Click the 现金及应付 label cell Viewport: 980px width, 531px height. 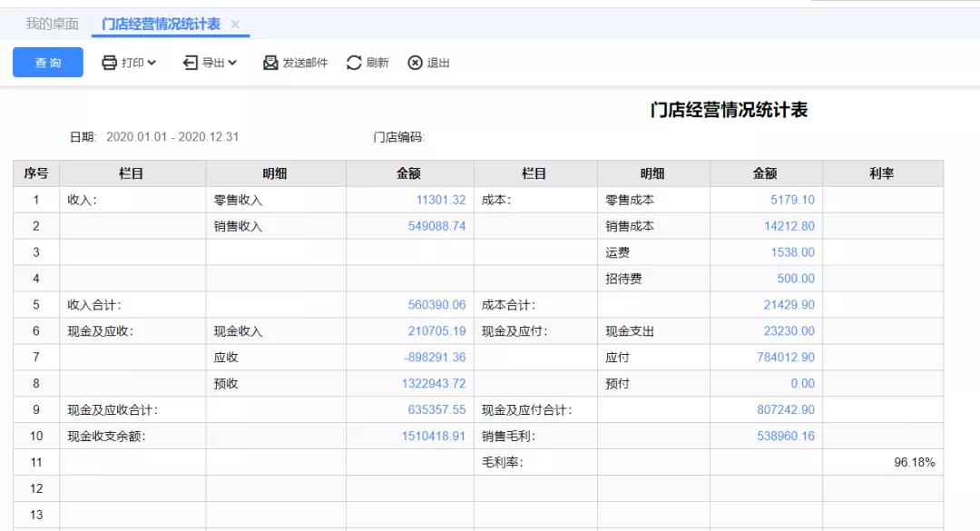click(x=535, y=331)
